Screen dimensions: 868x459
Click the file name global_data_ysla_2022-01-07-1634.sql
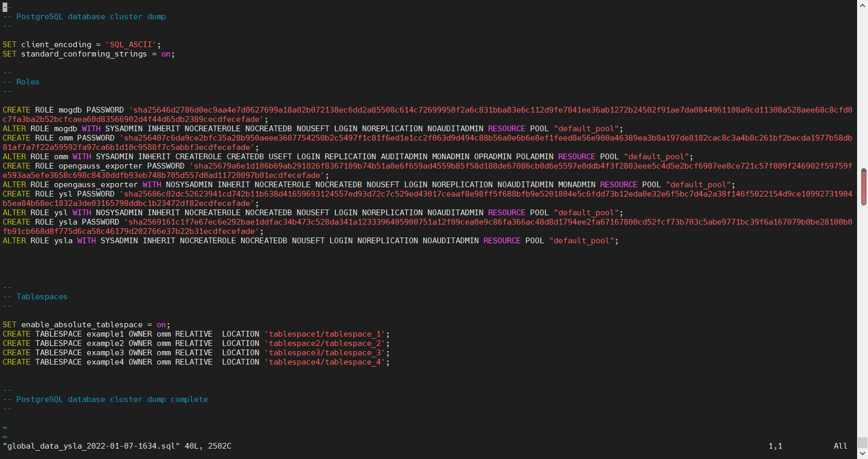coord(91,446)
